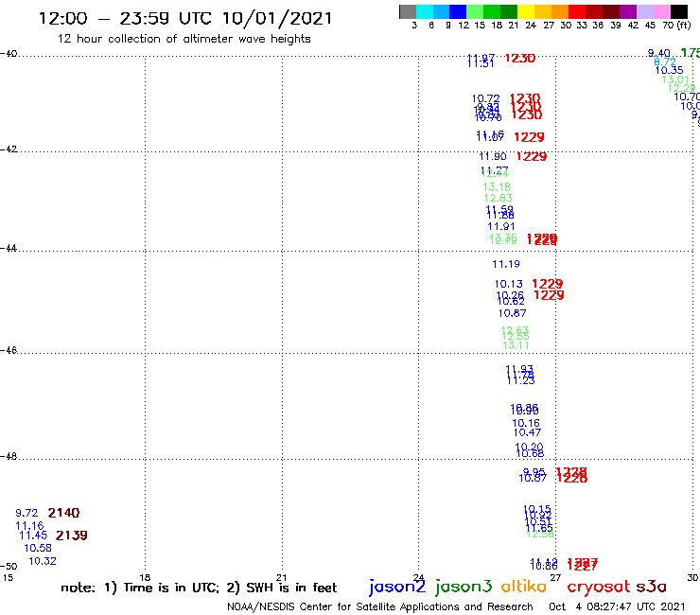Image resolution: width=700 pixels, height=615 pixels.
Task: Click the 's3a' satellite legend label
Action: pyautogui.click(x=652, y=587)
